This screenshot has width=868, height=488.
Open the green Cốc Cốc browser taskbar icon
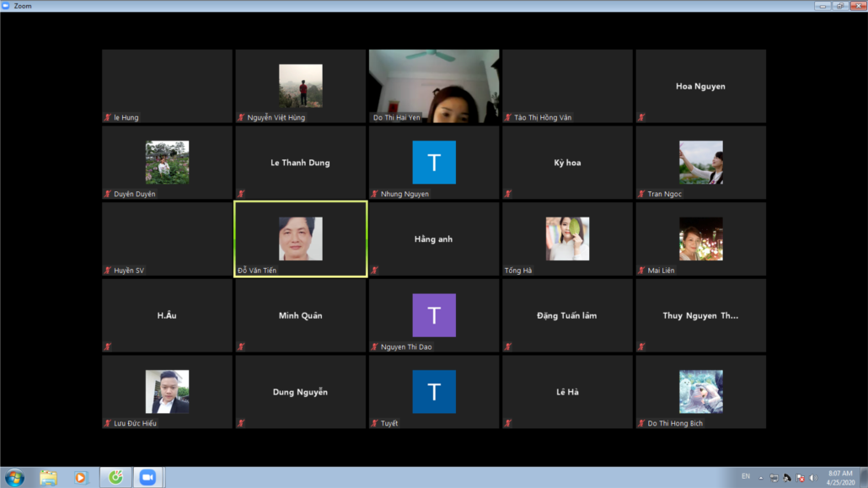(115, 477)
